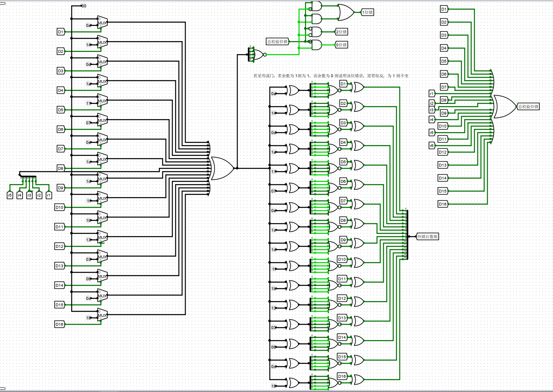Select the 1位错 output tunnel
This screenshot has height=392, width=553.
pos(367,12)
